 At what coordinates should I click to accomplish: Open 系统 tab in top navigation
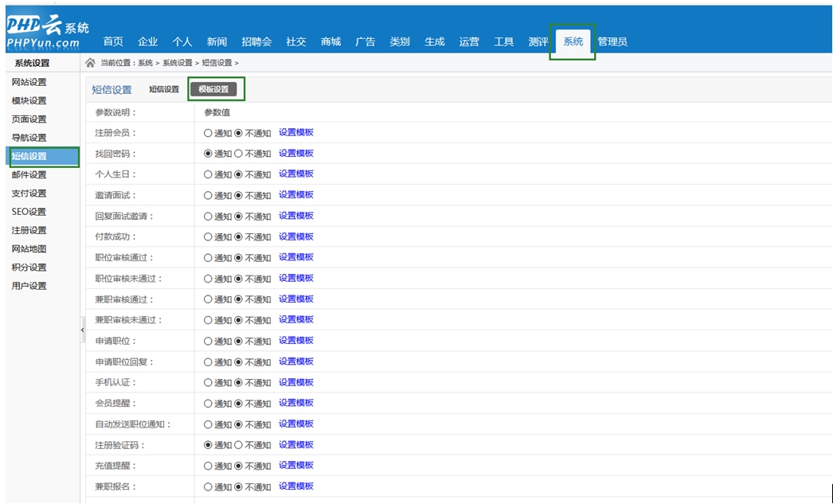click(573, 42)
